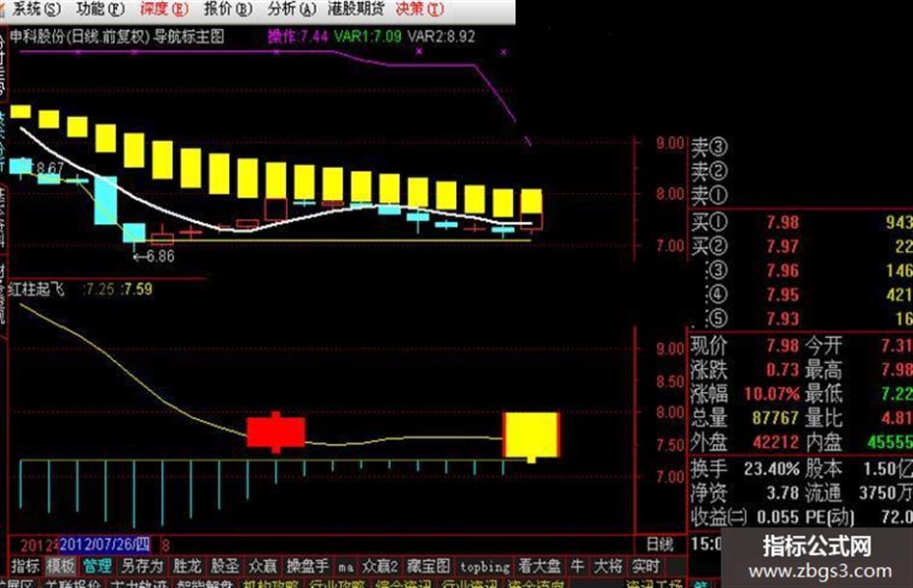Click the large red bar in the 红柱起飞 chart

(x=276, y=432)
